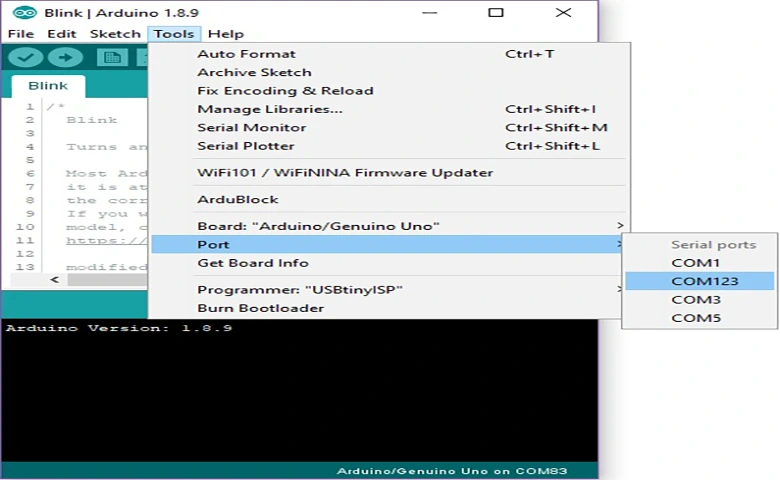Click the editor scroll-left arrow

tap(55, 280)
